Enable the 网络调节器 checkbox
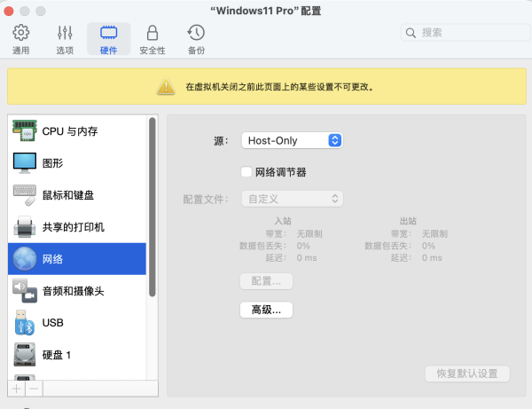Image resolution: width=532 pixels, height=409 pixels. click(246, 172)
